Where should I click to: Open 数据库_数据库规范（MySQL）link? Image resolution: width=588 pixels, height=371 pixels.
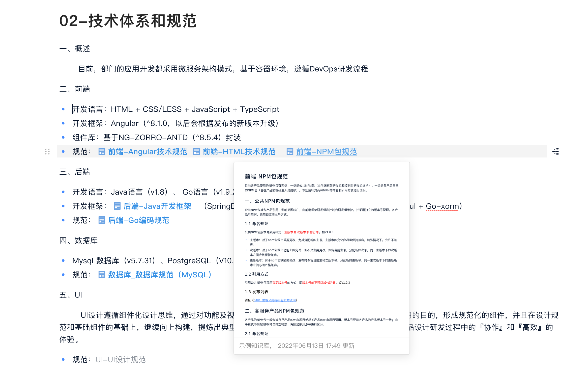pyautogui.click(x=160, y=275)
